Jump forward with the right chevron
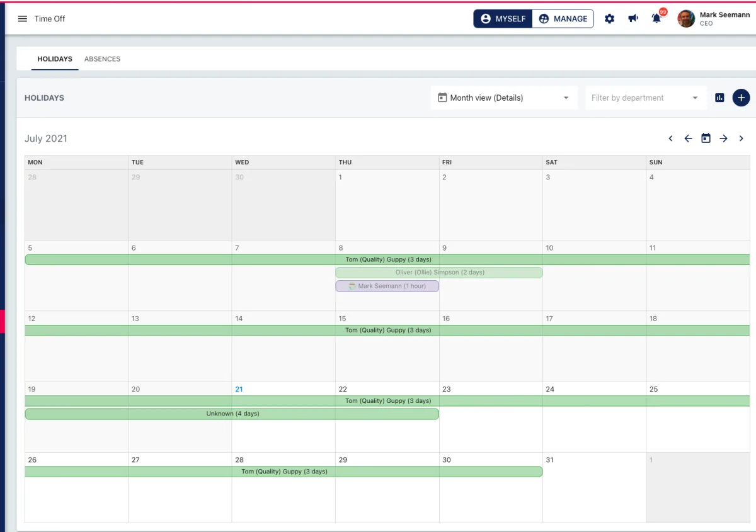 click(x=741, y=139)
